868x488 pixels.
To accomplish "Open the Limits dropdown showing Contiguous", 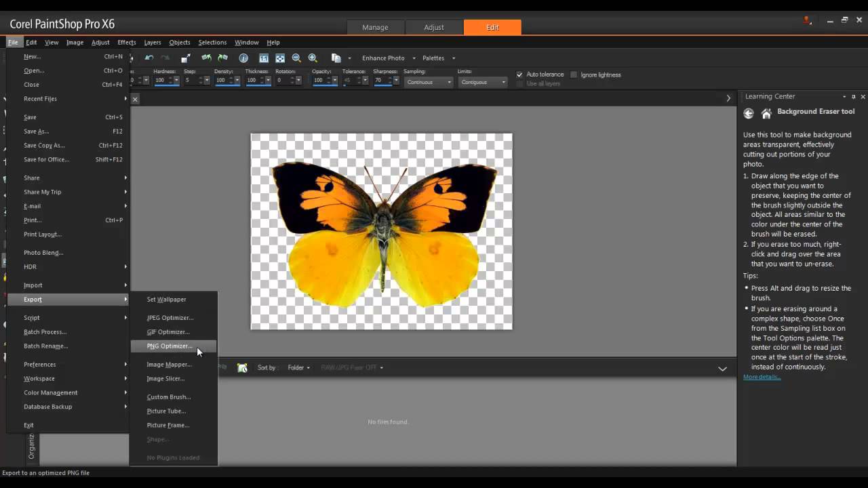I will 483,81.
